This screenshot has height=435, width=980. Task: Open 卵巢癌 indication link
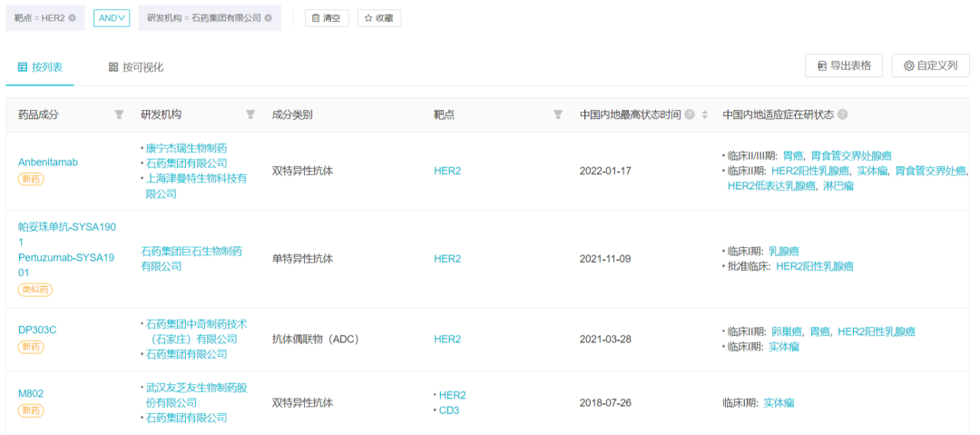(x=787, y=331)
